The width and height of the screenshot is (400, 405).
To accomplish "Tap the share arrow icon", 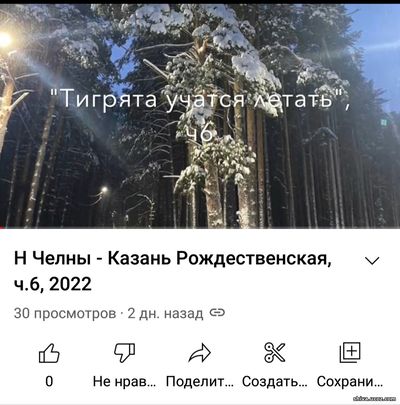I will pos(200,353).
